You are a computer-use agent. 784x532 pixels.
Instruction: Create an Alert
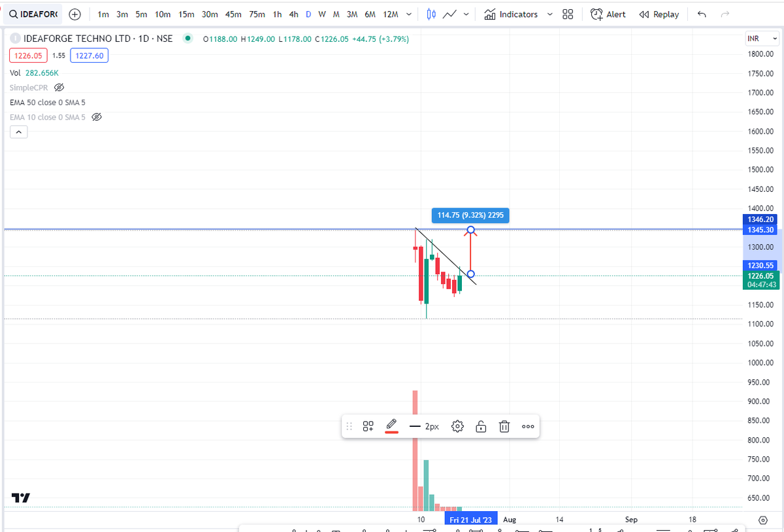[x=608, y=14]
